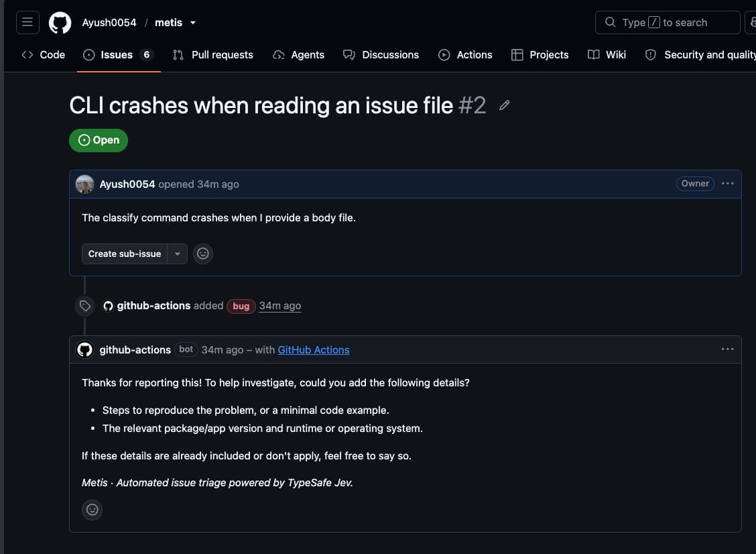Click the Create sub-issue button
This screenshot has height=554, width=756.
(x=125, y=254)
